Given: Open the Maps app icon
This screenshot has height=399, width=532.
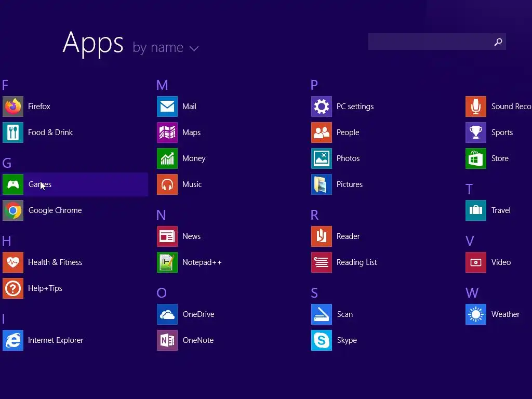Looking at the screenshot, I should (167, 132).
